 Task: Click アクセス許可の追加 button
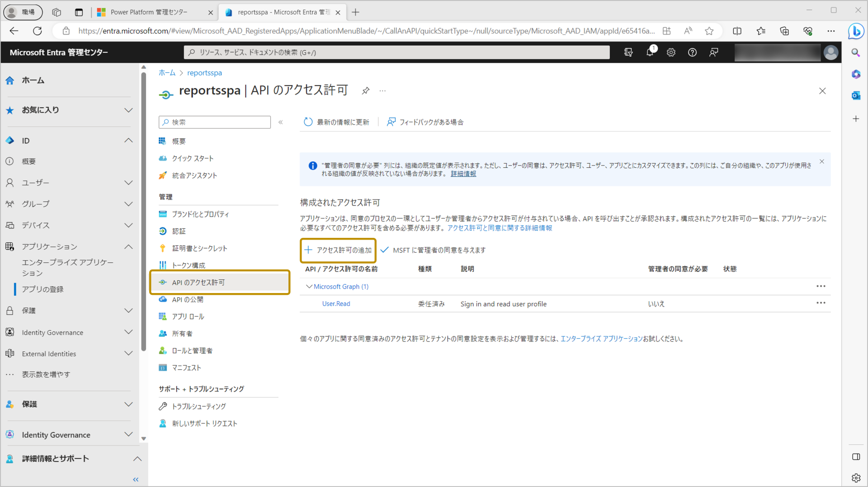pos(338,250)
